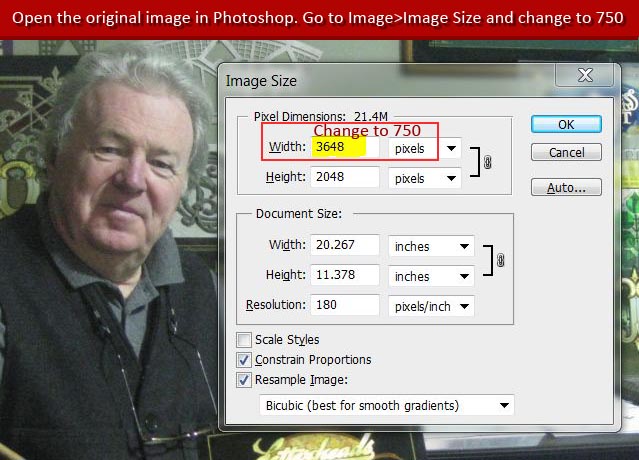Close the Image Size dialog with X

coord(585,75)
